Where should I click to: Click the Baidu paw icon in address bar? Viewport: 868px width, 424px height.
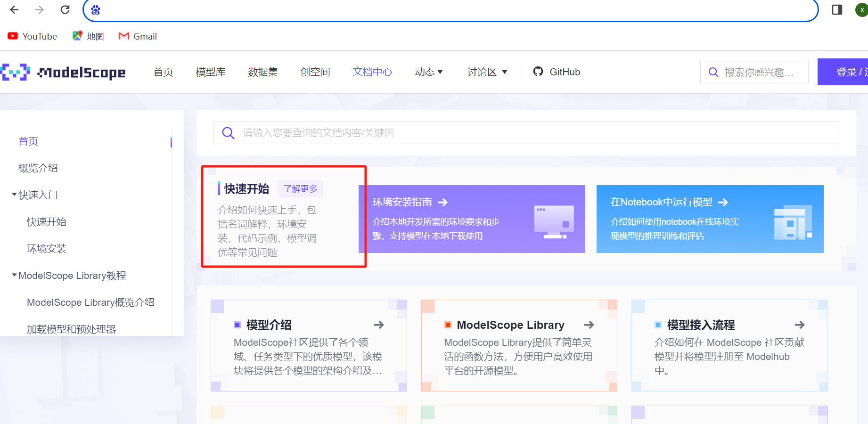[96, 10]
